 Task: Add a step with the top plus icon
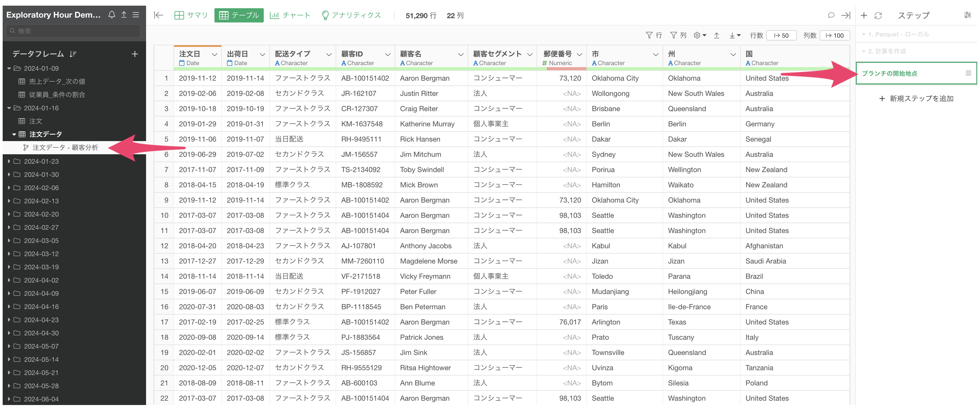click(x=864, y=15)
